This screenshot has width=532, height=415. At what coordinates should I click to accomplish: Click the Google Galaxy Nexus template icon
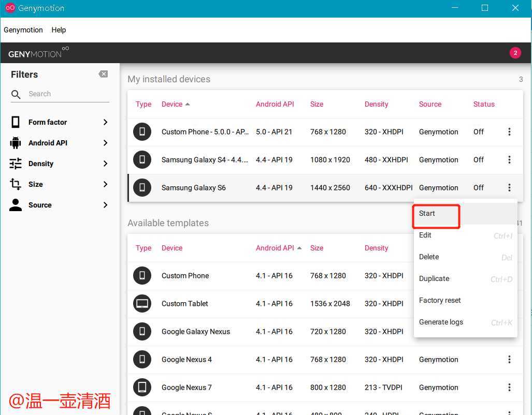pos(142,331)
